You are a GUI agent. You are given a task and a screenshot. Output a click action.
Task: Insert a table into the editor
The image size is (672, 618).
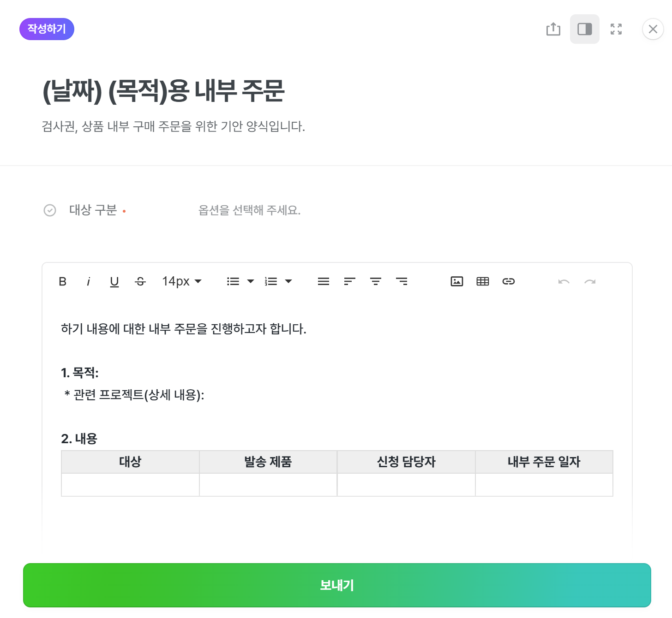(483, 281)
